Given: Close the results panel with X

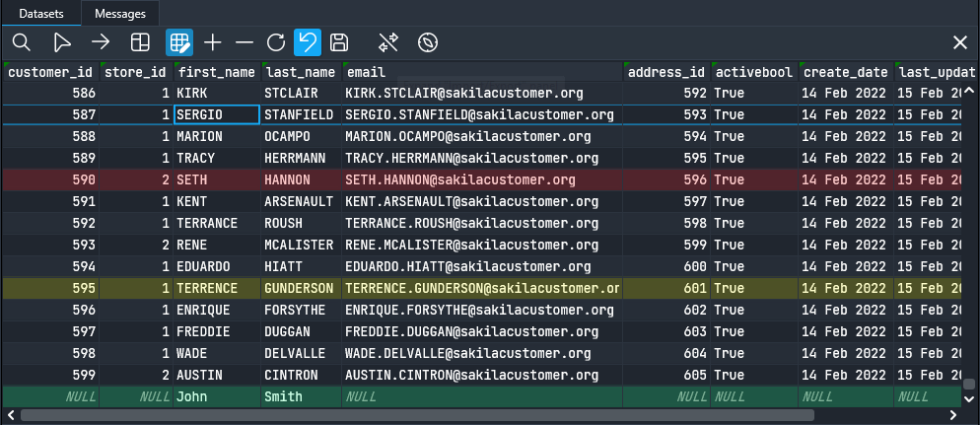Looking at the screenshot, I should tap(959, 42).
